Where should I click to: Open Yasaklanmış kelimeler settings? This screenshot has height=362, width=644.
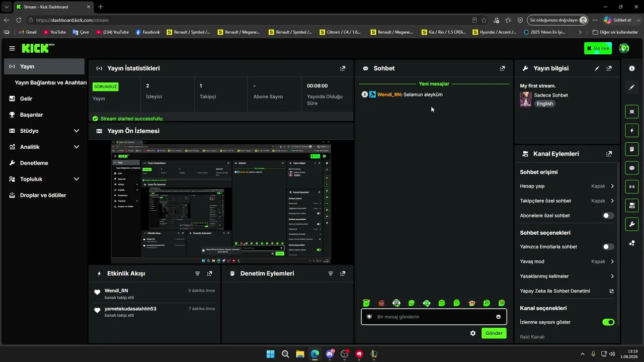(x=567, y=276)
